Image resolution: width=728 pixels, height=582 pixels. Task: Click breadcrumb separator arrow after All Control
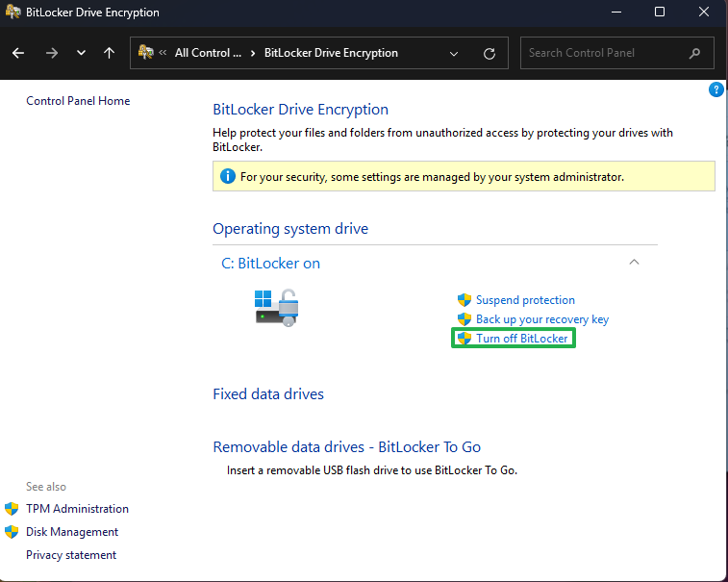pos(253,54)
